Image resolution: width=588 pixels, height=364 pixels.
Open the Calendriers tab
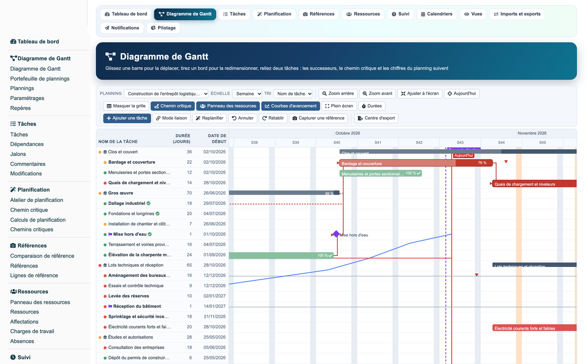point(437,14)
